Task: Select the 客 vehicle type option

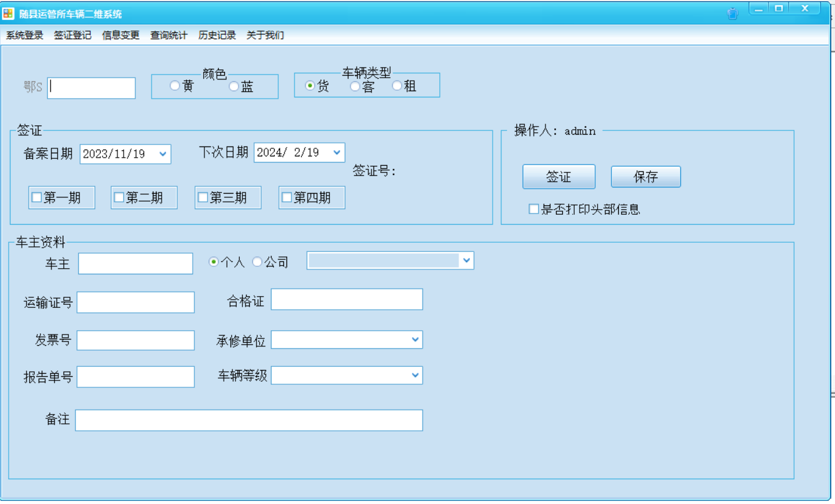Action: 355,86
